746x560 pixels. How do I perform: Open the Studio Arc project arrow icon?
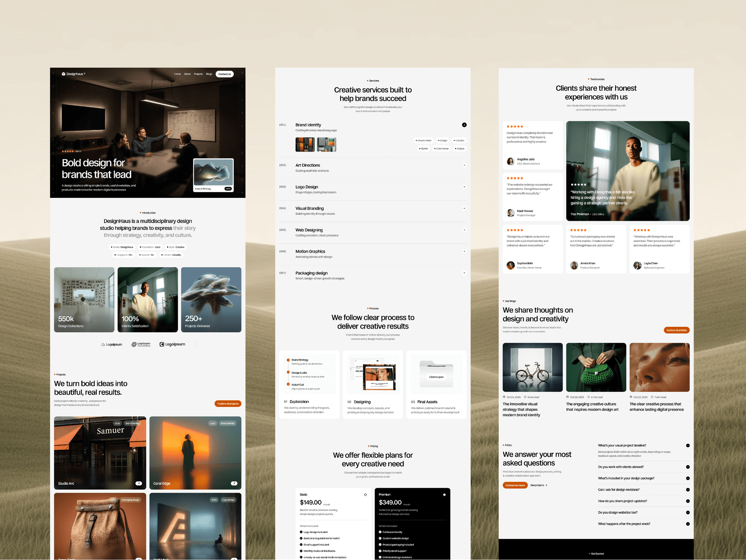tap(138, 483)
